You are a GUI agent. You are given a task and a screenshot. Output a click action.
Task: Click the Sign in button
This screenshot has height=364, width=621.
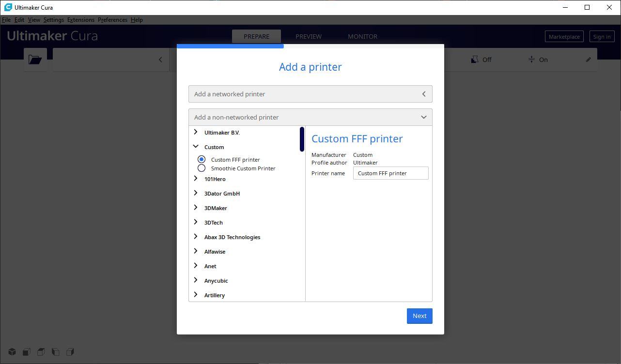(x=602, y=36)
